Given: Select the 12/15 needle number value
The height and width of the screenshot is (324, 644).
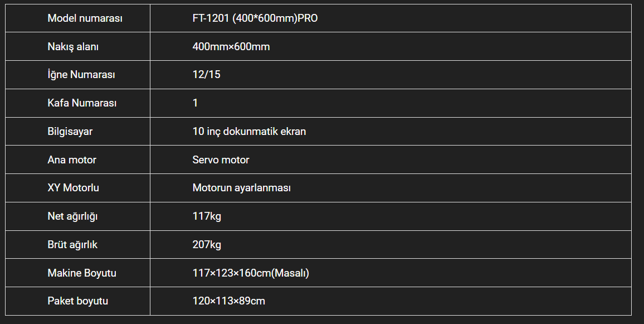Looking at the screenshot, I should [206, 75].
